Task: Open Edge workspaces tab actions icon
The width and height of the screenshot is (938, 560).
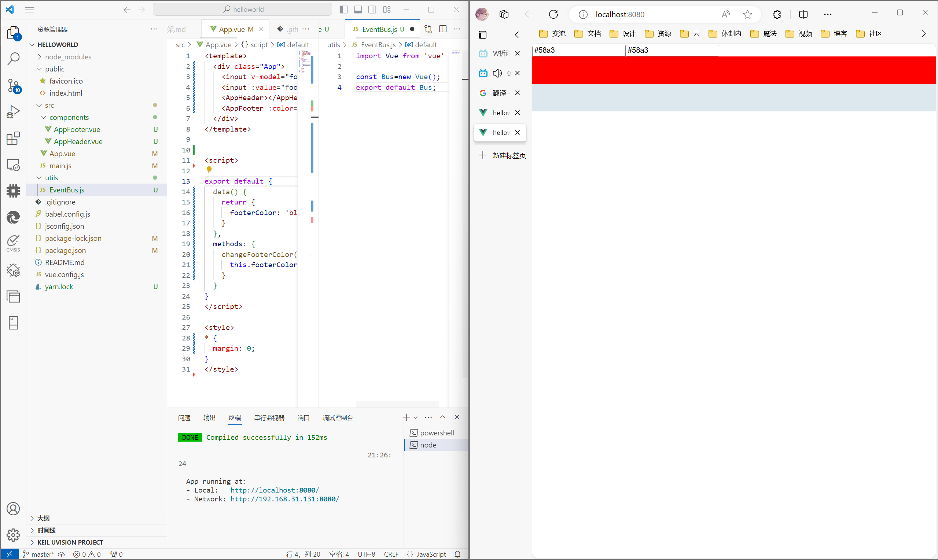Action: (504, 14)
